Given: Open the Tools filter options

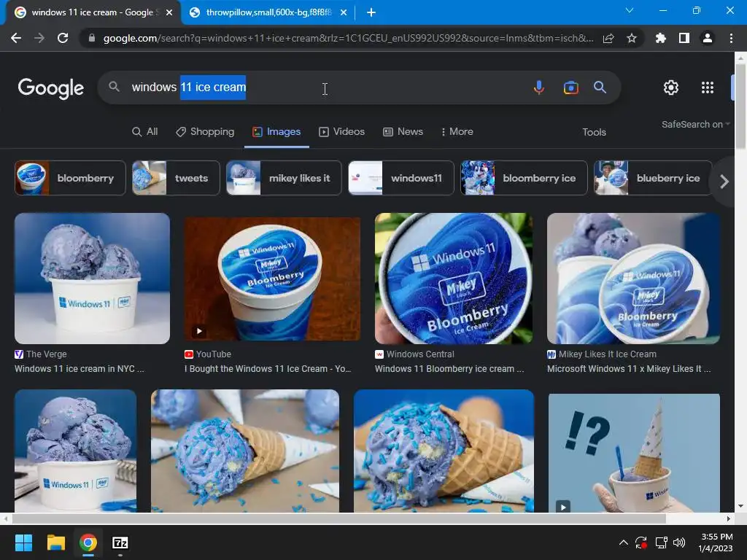Looking at the screenshot, I should pos(594,133).
